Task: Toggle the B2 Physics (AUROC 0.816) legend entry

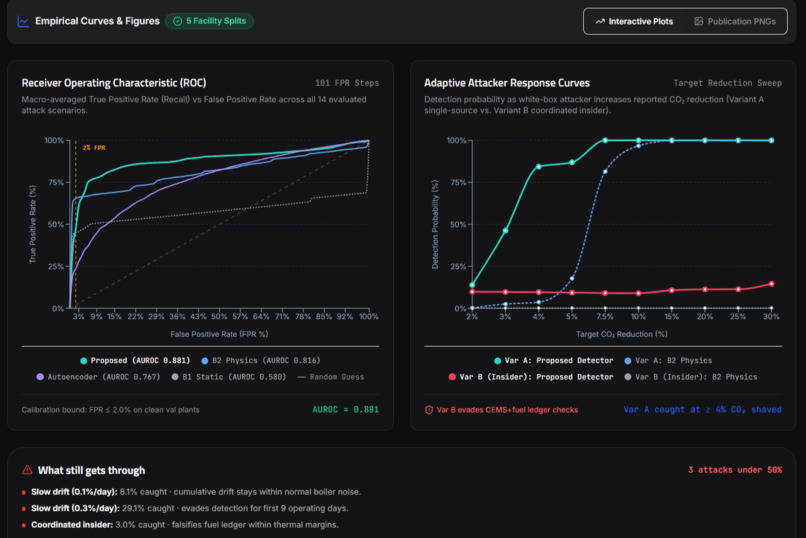Action: click(261, 360)
